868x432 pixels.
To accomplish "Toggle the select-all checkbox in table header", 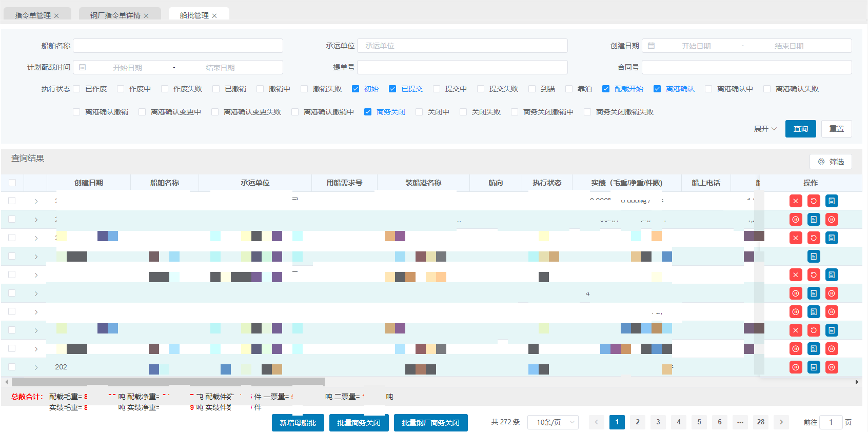I will (x=12, y=183).
